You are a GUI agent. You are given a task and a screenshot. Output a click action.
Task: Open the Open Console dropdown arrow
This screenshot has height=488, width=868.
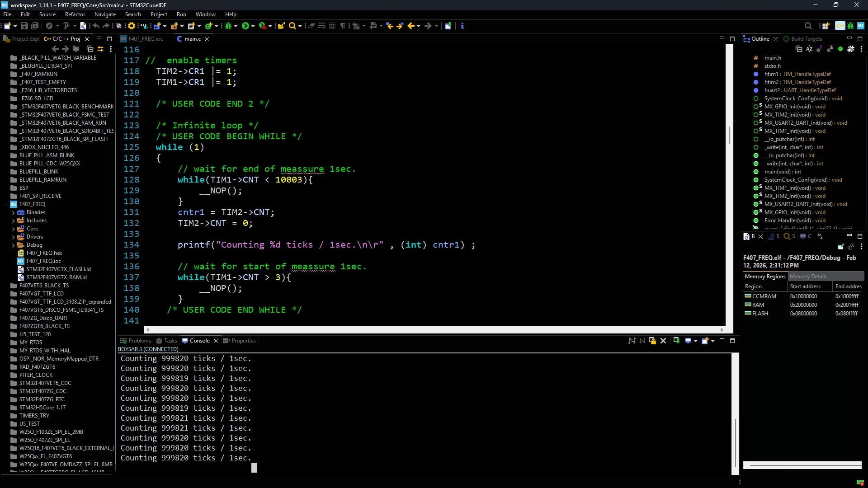coord(713,341)
